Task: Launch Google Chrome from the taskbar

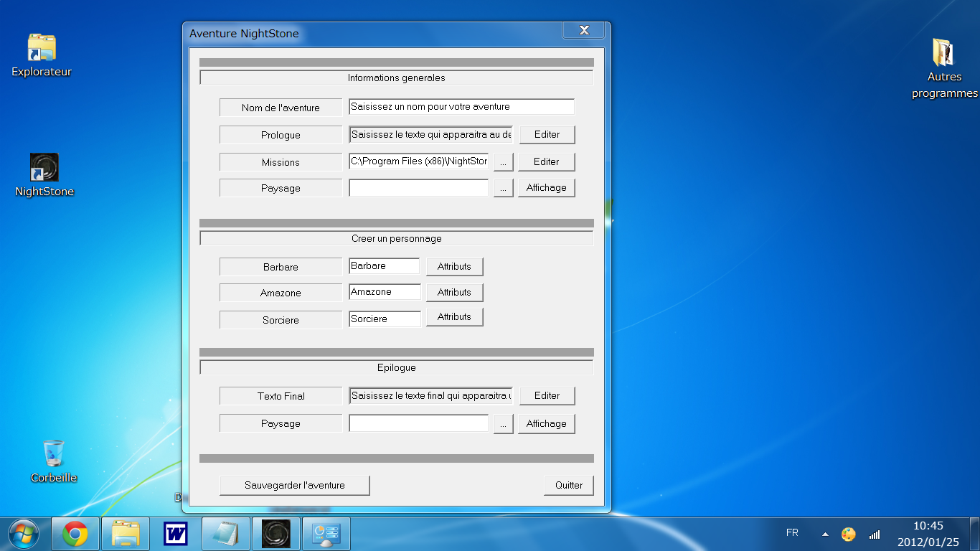Action: pyautogui.click(x=75, y=534)
